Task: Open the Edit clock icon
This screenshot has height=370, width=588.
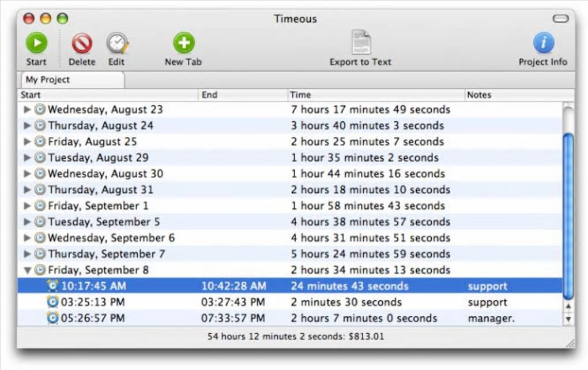Action: [118, 43]
